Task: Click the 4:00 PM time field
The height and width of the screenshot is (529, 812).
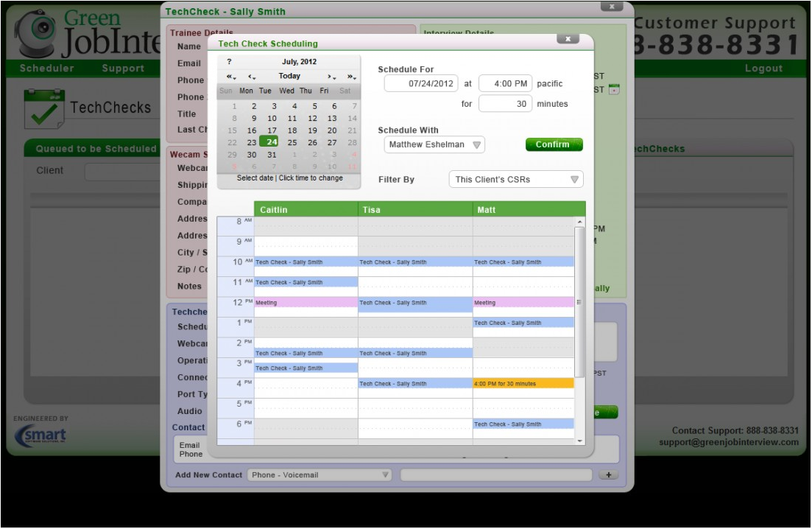Action: click(x=505, y=83)
